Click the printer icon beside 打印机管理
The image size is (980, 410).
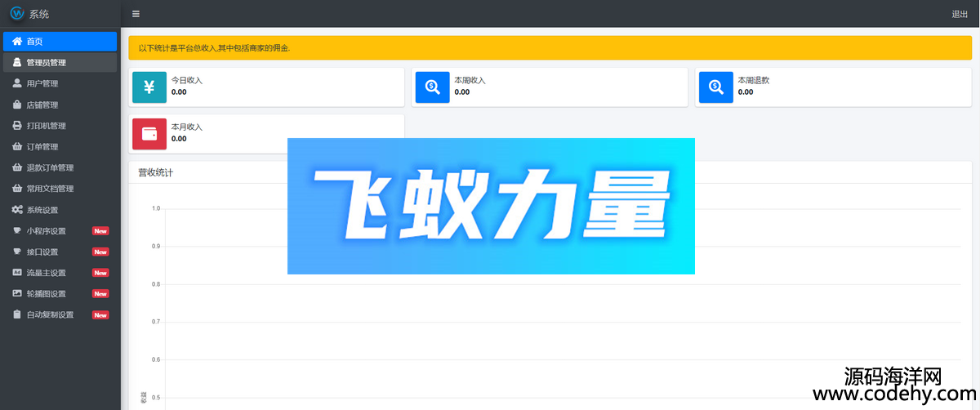pyautogui.click(x=17, y=126)
